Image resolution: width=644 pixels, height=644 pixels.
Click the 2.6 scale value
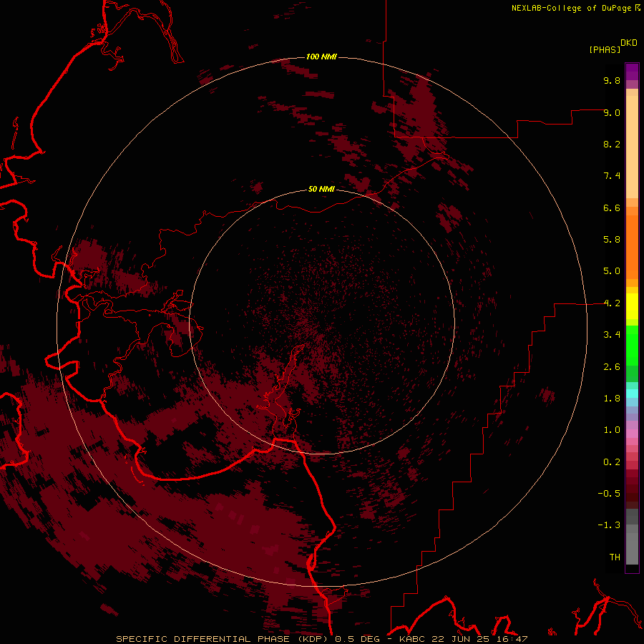coord(612,367)
